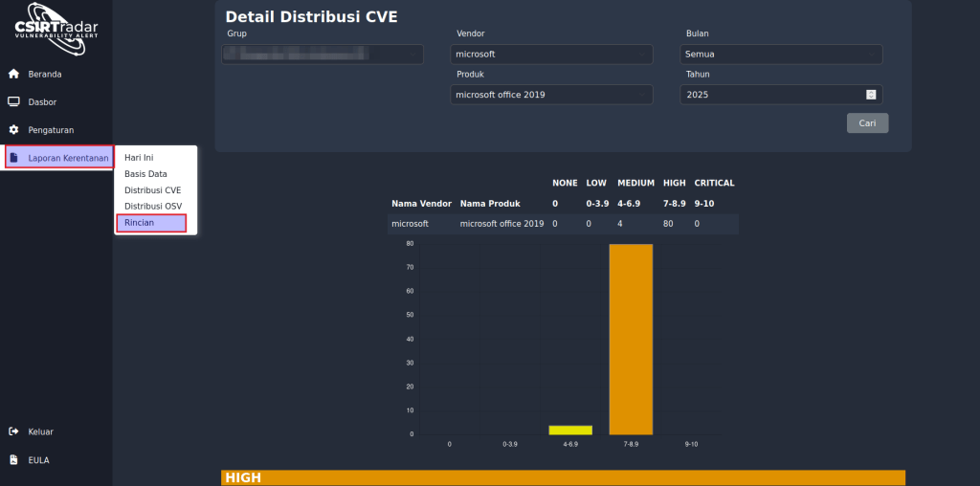
Task: Click the Beranda home icon
Action: 13,74
